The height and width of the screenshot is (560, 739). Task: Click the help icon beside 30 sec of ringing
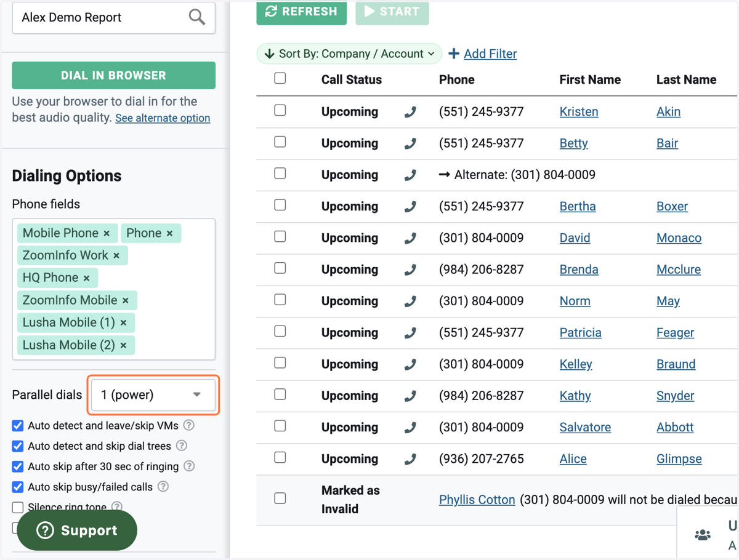pyautogui.click(x=189, y=466)
